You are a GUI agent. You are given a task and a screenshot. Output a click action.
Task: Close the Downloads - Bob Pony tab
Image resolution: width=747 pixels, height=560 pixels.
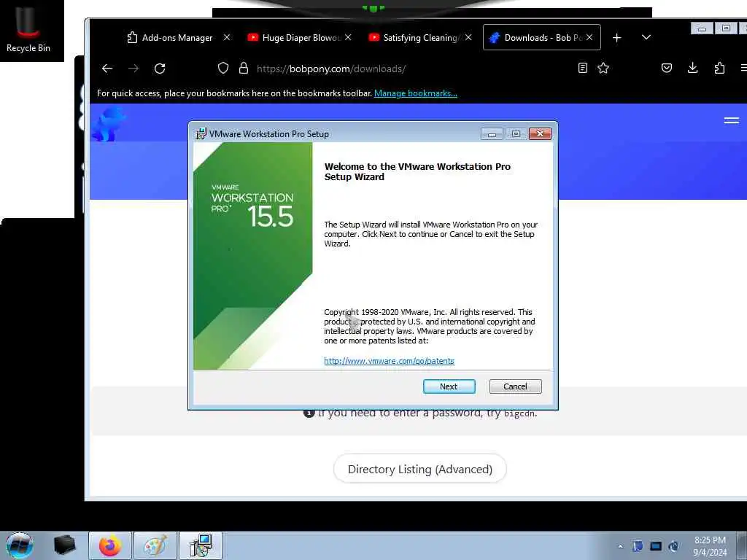coord(589,37)
